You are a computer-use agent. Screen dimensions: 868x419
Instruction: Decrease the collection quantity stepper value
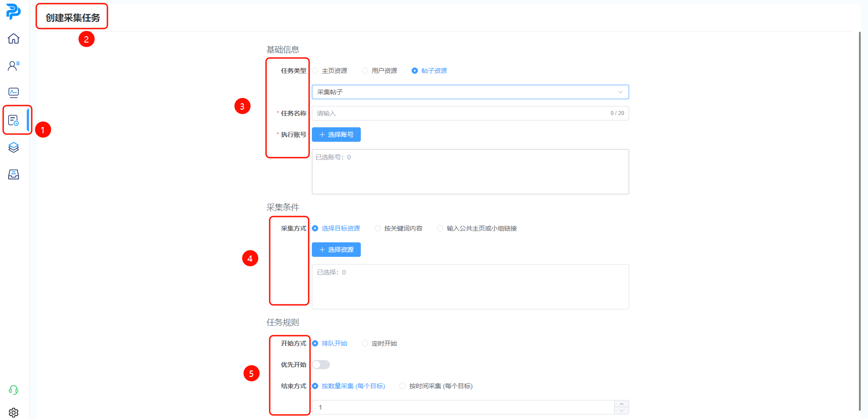621,411
